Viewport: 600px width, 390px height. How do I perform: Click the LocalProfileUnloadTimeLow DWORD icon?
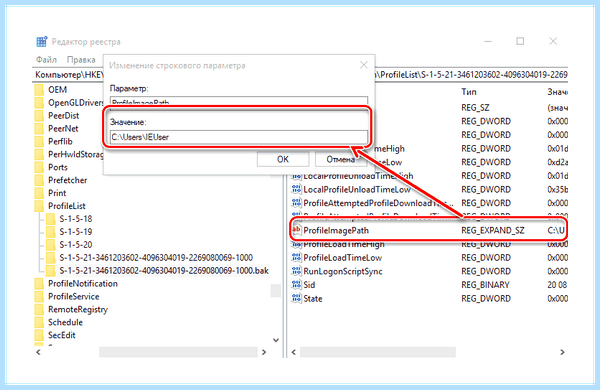(x=297, y=189)
